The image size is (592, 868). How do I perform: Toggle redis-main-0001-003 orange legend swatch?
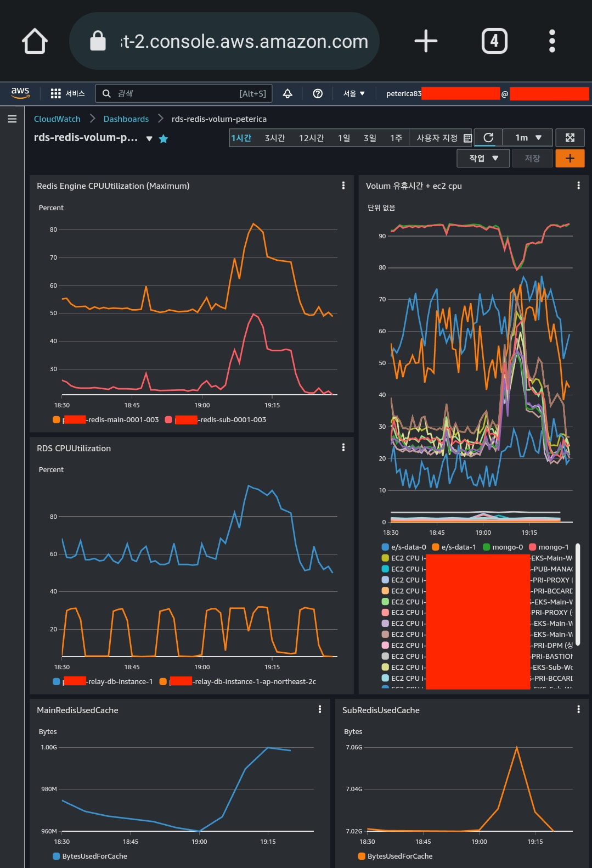pos(56,419)
